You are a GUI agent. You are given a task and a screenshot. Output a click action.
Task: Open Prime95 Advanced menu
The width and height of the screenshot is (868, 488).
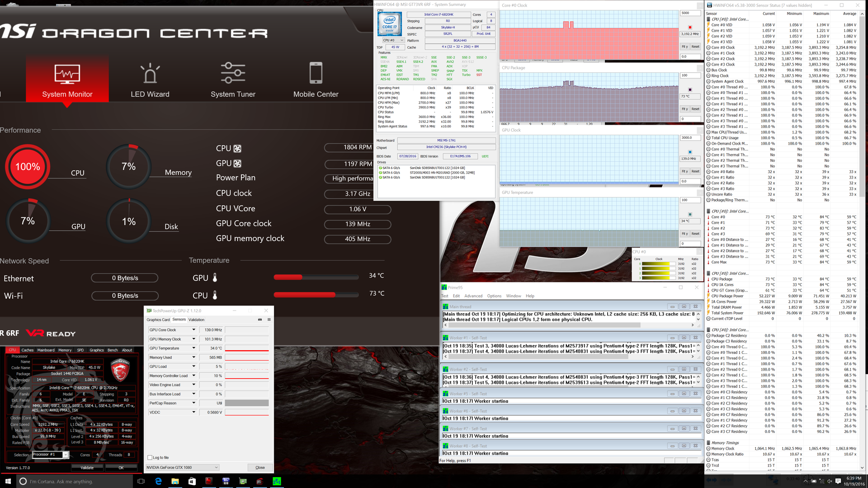[x=473, y=296]
